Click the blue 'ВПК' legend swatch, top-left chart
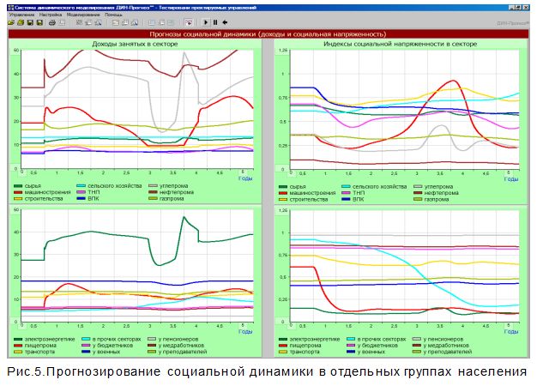This screenshot has width=537, height=392. (83, 200)
